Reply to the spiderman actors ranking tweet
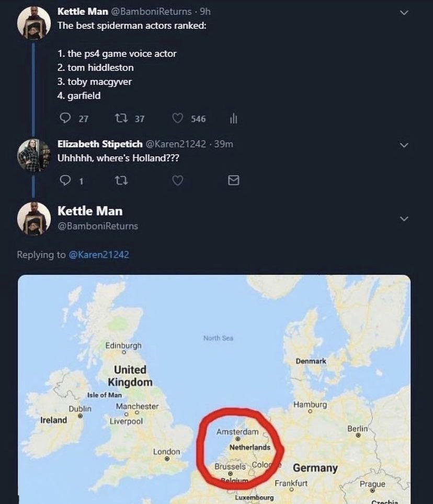433x504 pixels. [65, 119]
